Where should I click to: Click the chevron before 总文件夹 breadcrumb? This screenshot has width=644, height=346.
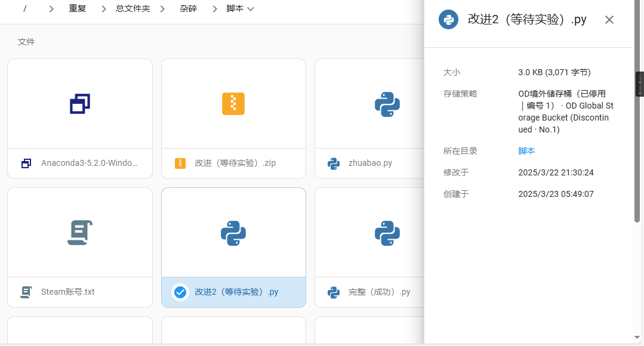104,9
